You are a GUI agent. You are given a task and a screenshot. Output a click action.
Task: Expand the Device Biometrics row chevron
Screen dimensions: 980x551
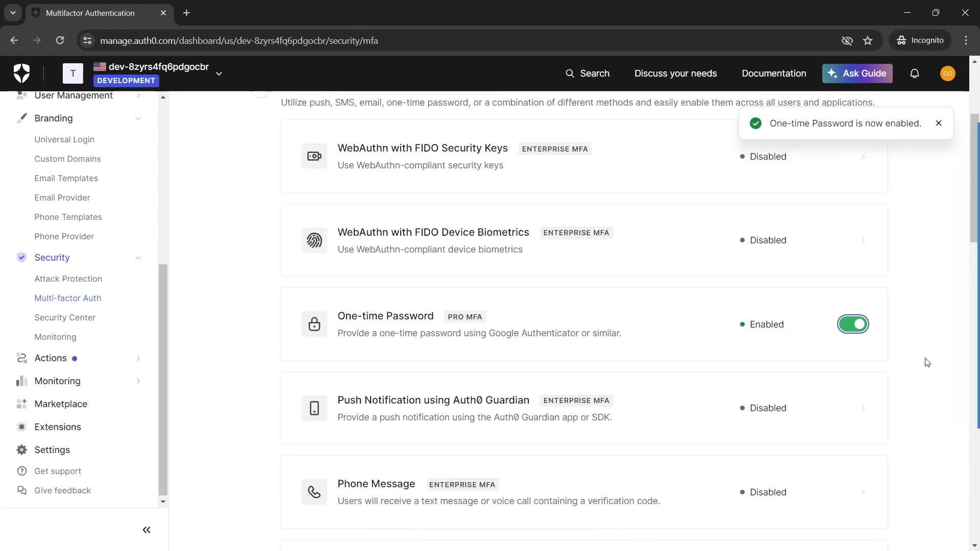[x=863, y=240]
